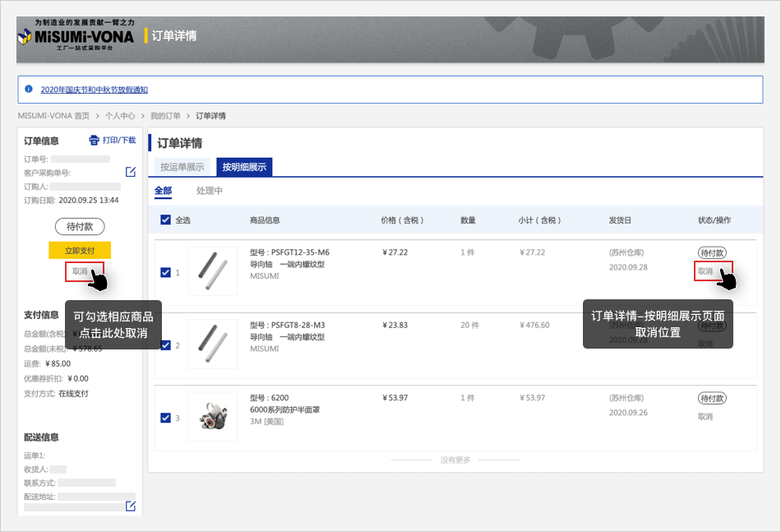Click the blue info icon beside holiday notice

pos(29,89)
